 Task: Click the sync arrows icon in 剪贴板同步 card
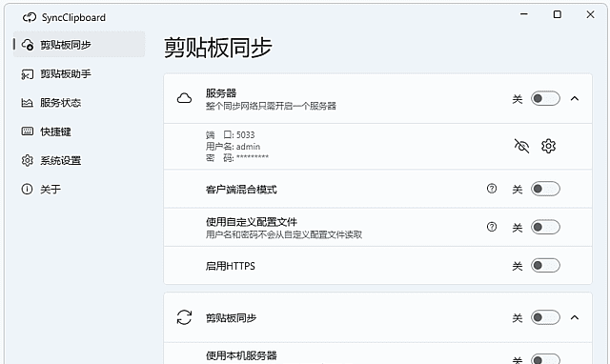[x=184, y=317]
